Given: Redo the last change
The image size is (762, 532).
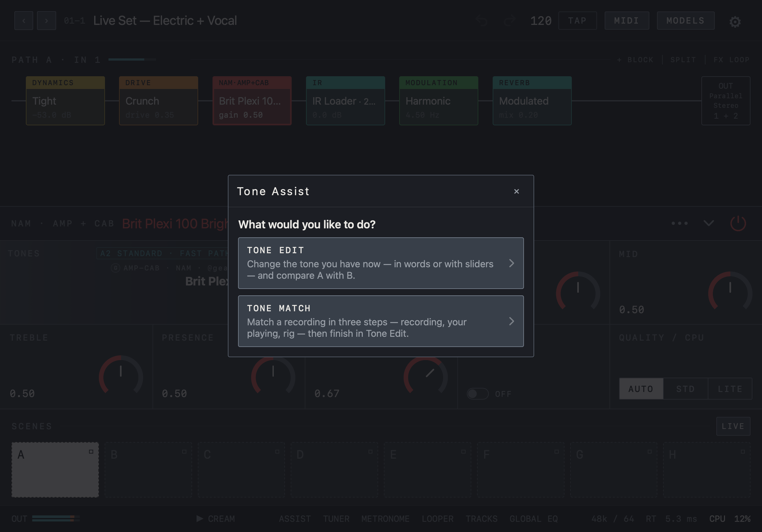Looking at the screenshot, I should click(x=509, y=20).
